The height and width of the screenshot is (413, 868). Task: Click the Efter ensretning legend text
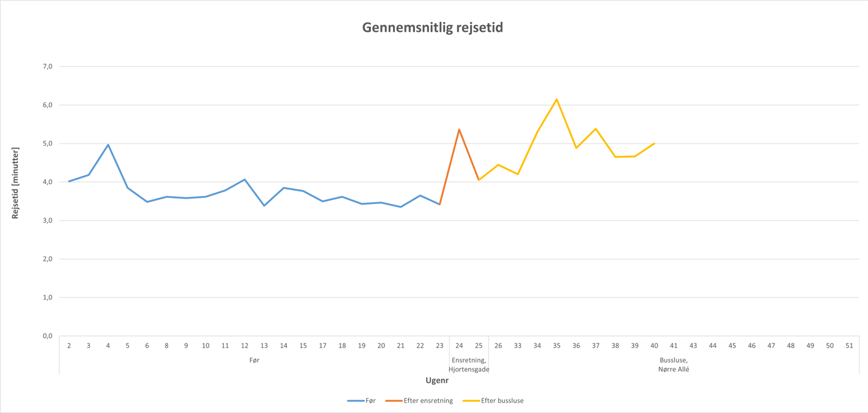tap(428, 401)
